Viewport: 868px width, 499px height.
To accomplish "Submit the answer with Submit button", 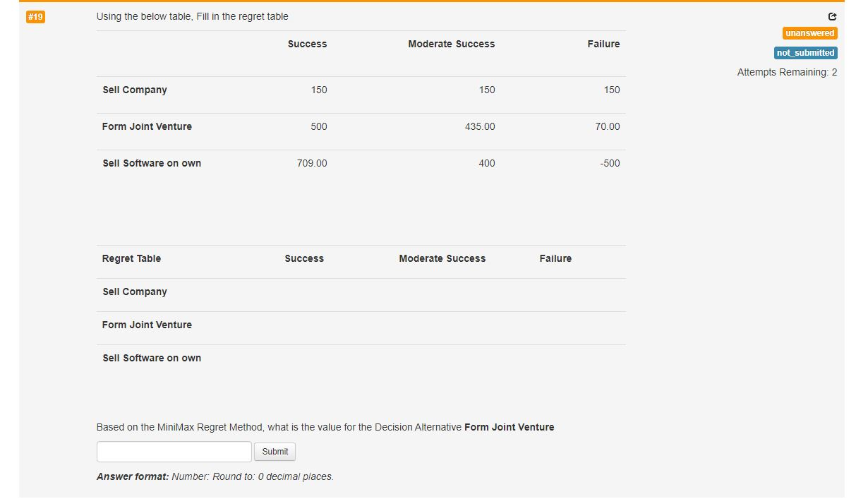I will click(x=275, y=452).
